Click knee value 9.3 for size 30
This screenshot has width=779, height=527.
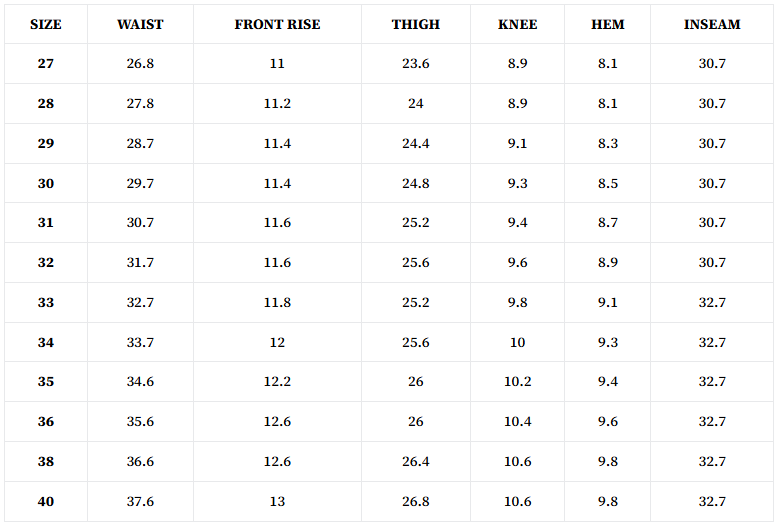517,184
